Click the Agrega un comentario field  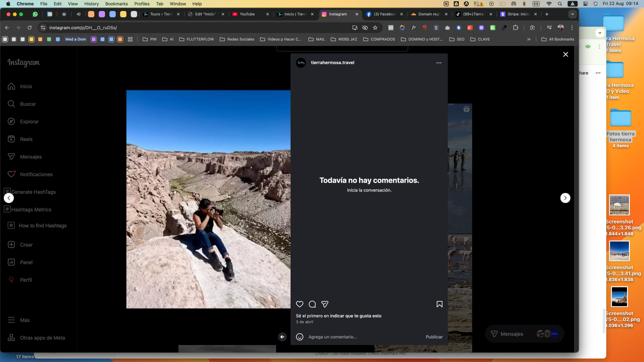click(365, 337)
